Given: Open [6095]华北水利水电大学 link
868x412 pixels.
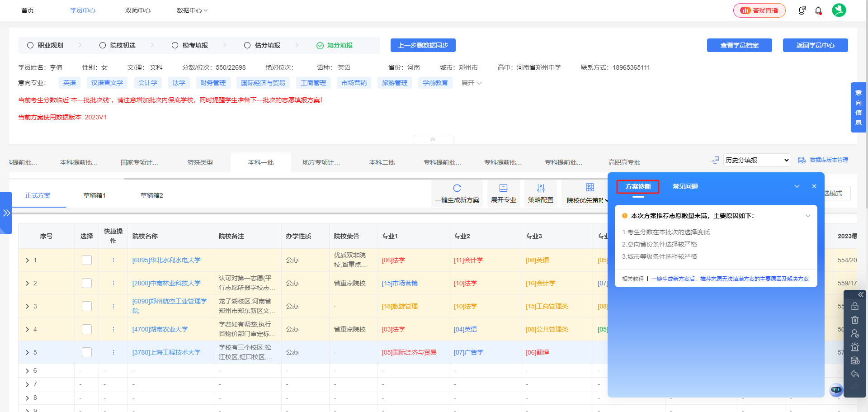Looking at the screenshot, I should pyautogui.click(x=166, y=260).
